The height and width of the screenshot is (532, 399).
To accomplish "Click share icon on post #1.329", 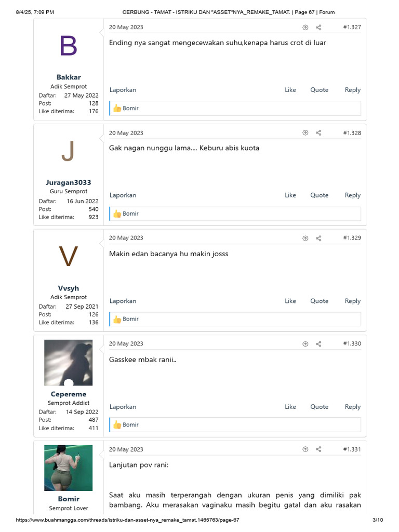I will (x=318, y=238).
